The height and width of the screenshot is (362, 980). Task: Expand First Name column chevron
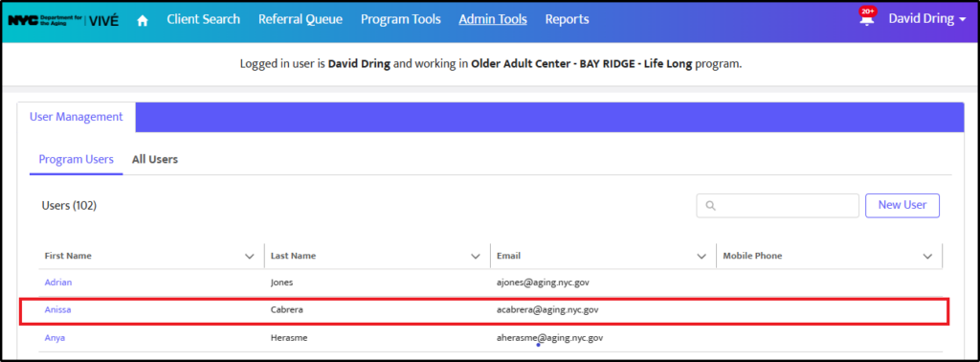(x=250, y=257)
